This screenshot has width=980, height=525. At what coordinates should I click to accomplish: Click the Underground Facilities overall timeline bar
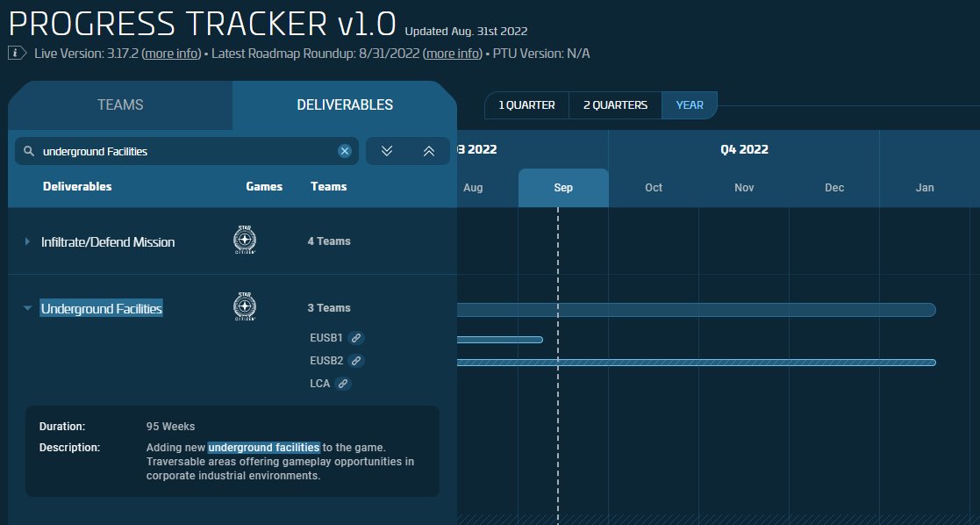(697, 310)
